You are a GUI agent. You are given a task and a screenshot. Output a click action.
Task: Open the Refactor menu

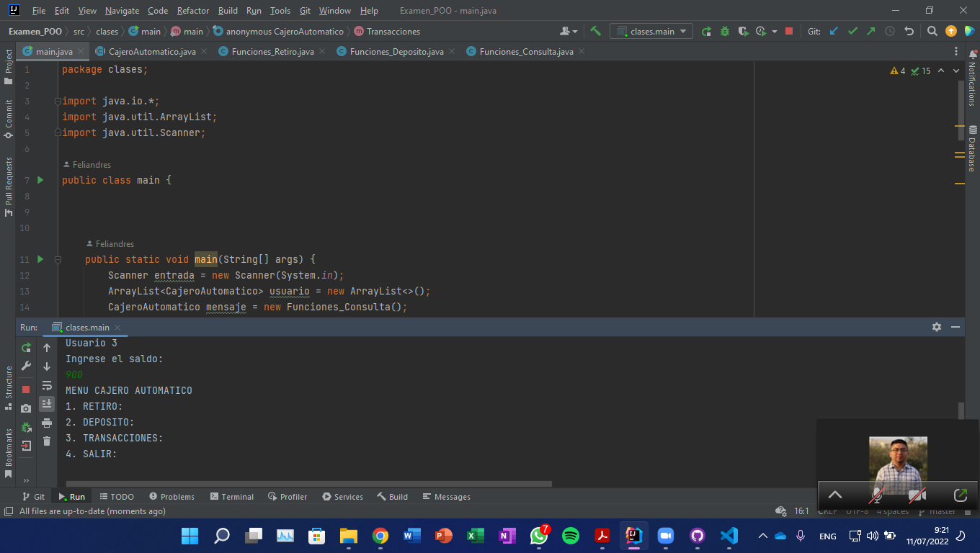coord(192,11)
